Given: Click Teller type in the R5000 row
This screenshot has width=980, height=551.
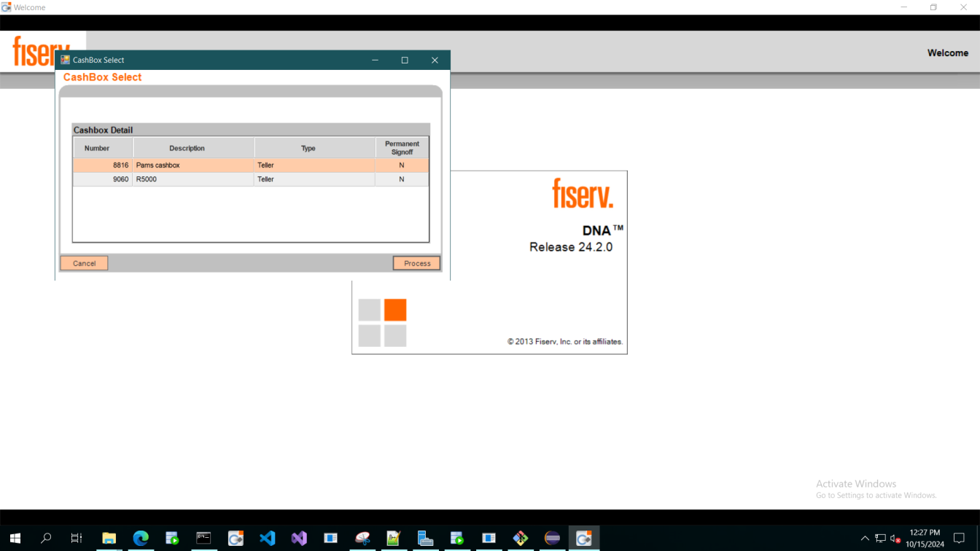Looking at the screenshot, I should click(x=315, y=179).
